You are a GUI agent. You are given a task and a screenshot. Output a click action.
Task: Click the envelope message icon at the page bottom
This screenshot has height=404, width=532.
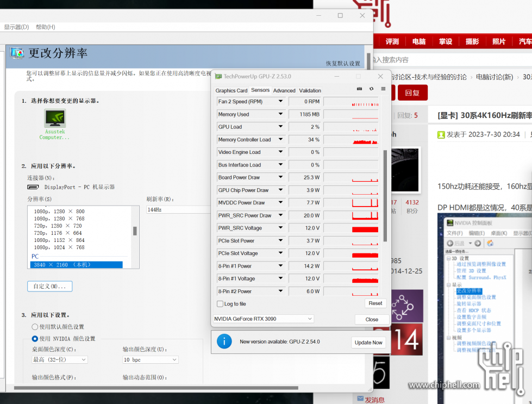(x=360, y=399)
